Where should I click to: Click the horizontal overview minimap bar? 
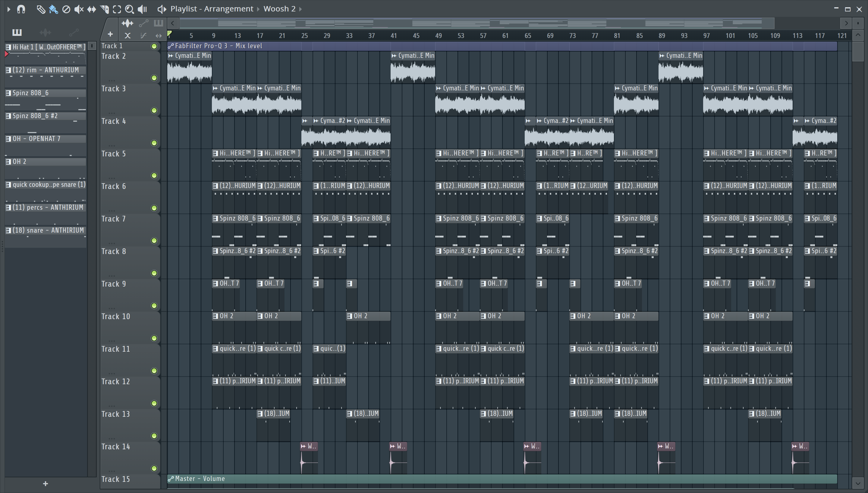(x=477, y=23)
